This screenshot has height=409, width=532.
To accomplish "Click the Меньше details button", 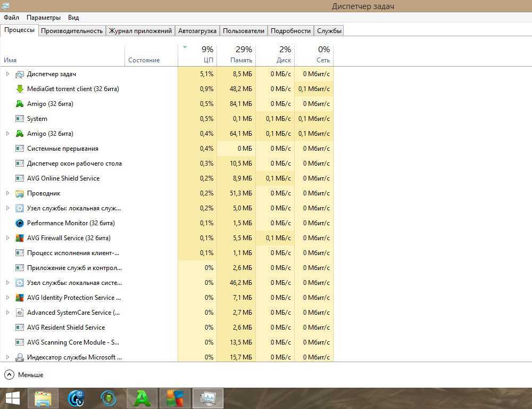I will 24,375.
